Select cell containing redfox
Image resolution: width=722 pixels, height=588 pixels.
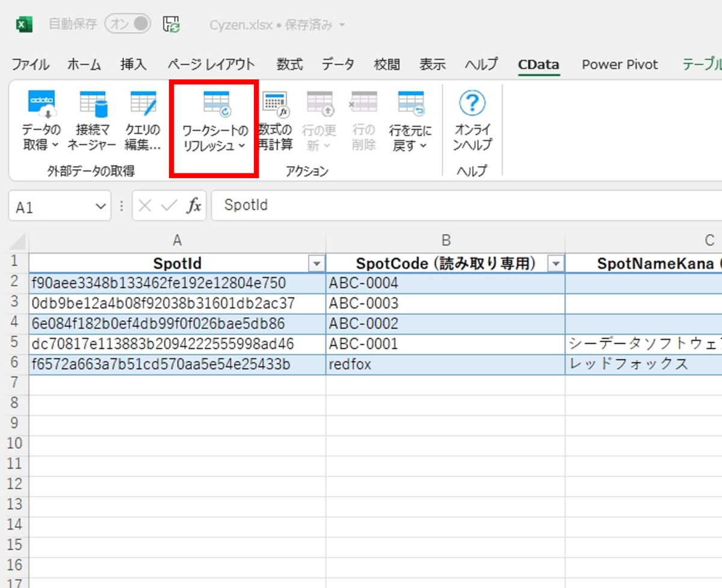(445, 364)
